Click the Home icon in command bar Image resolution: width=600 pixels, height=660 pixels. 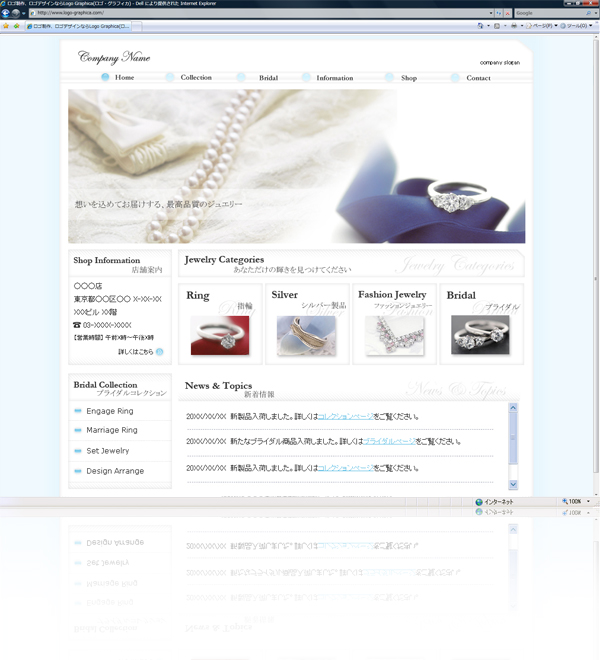(480, 26)
